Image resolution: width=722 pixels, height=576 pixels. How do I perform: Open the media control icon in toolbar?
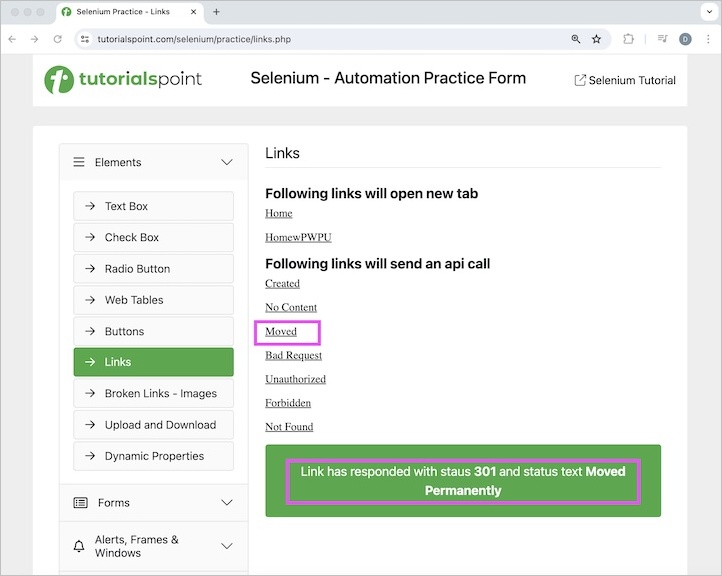pyautogui.click(x=662, y=39)
